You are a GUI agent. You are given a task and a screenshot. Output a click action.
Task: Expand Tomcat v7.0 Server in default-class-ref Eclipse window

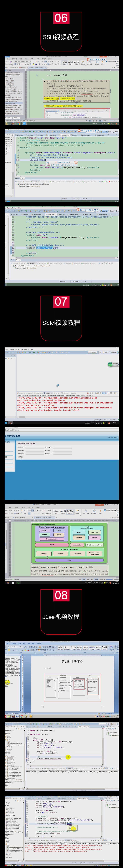tap(12, 265)
